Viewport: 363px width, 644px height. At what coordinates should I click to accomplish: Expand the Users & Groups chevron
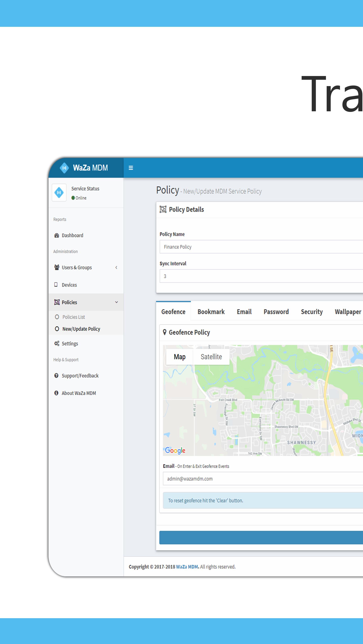(116, 267)
